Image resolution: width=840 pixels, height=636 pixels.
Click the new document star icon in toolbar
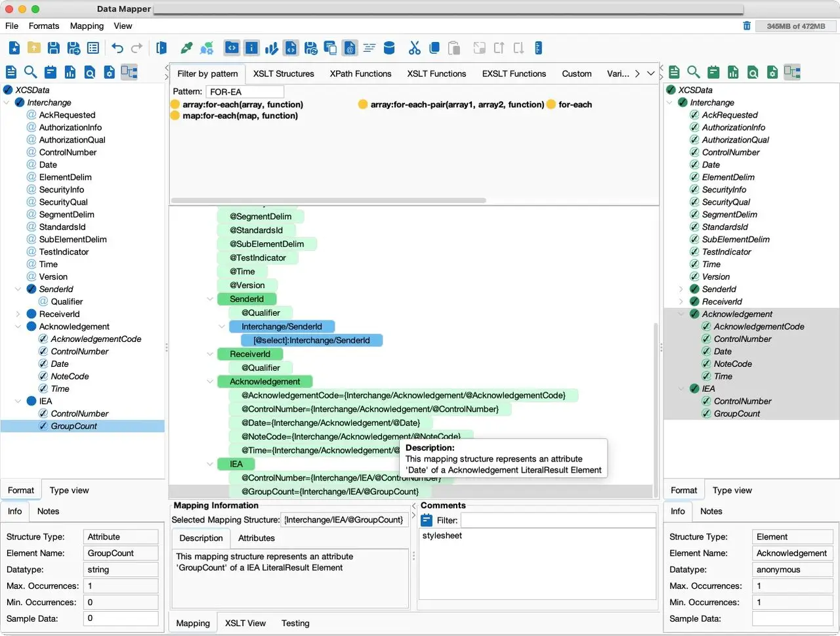(14, 48)
